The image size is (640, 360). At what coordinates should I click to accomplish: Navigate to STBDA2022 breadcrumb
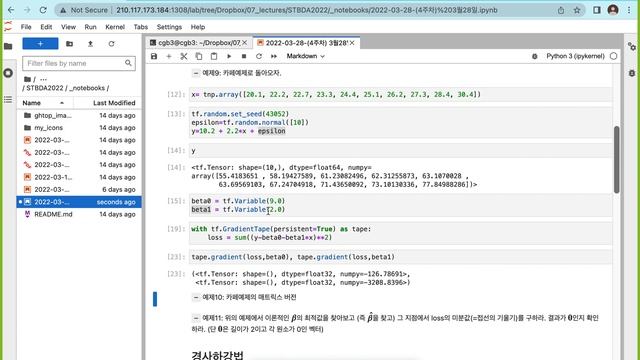[x=45, y=88]
